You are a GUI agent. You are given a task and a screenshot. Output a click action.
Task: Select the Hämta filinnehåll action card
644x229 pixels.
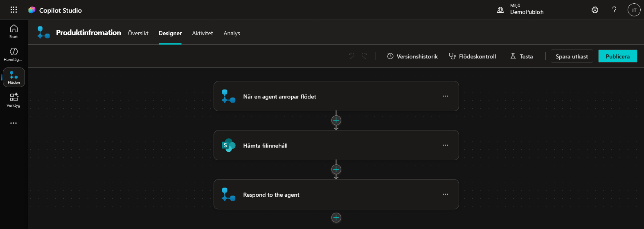coord(336,145)
